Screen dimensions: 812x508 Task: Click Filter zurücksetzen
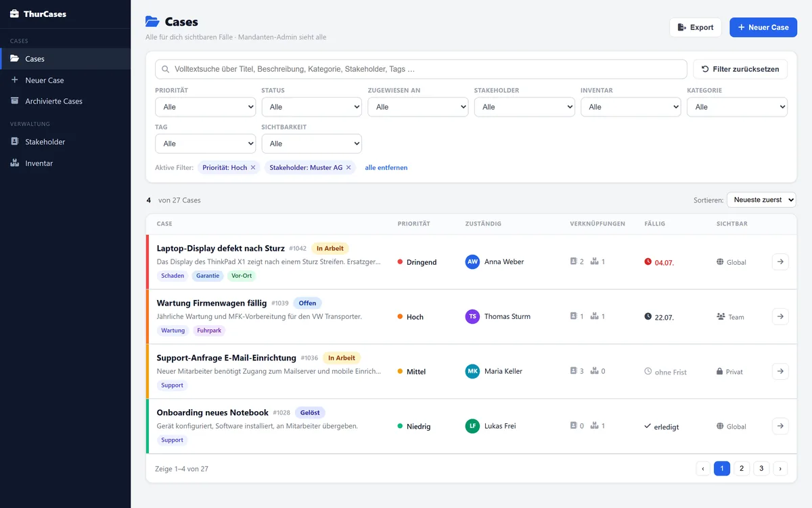point(740,69)
